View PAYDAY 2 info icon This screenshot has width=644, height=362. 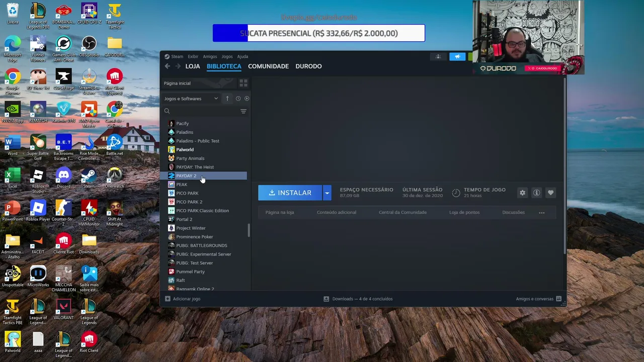[536, 193]
